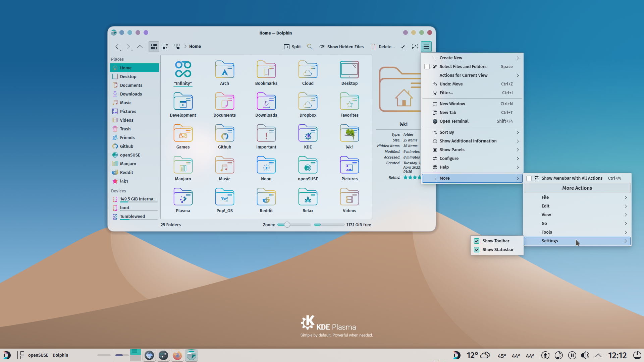
Task: Expand Sort By submenu
Action: point(472,132)
